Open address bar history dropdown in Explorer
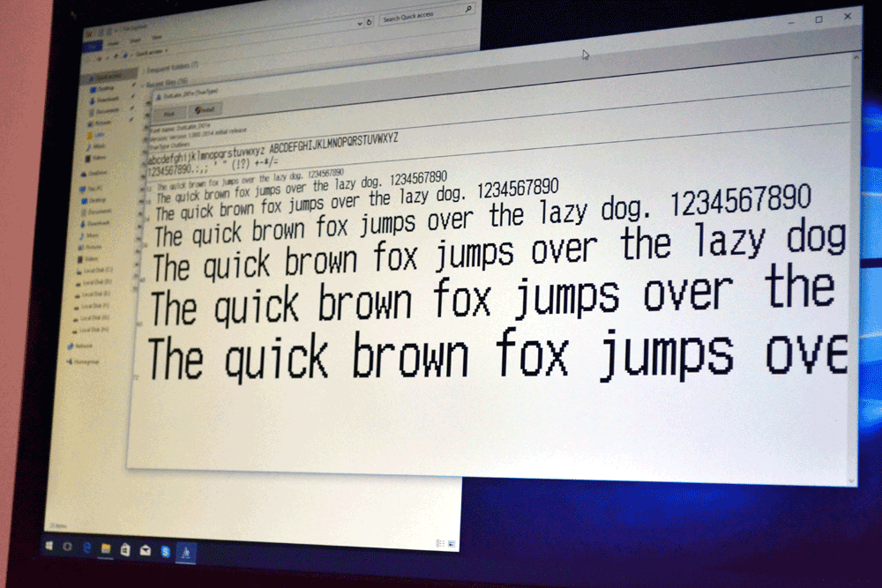This screenshot has height=588, width=882. (360, 24)
